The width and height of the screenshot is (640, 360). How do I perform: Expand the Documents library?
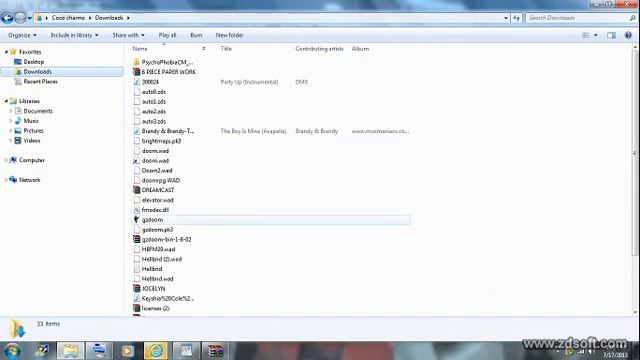pos(11,111)
